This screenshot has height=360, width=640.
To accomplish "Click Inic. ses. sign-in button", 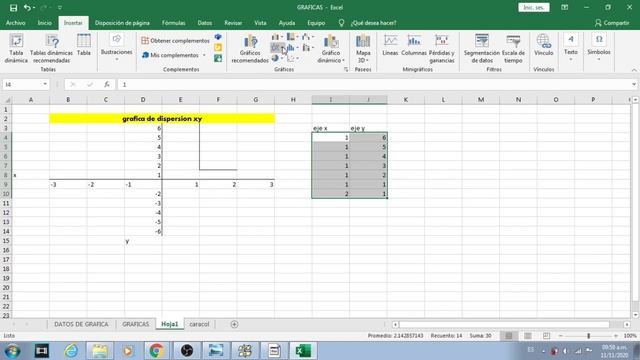I will pos(534,8).
